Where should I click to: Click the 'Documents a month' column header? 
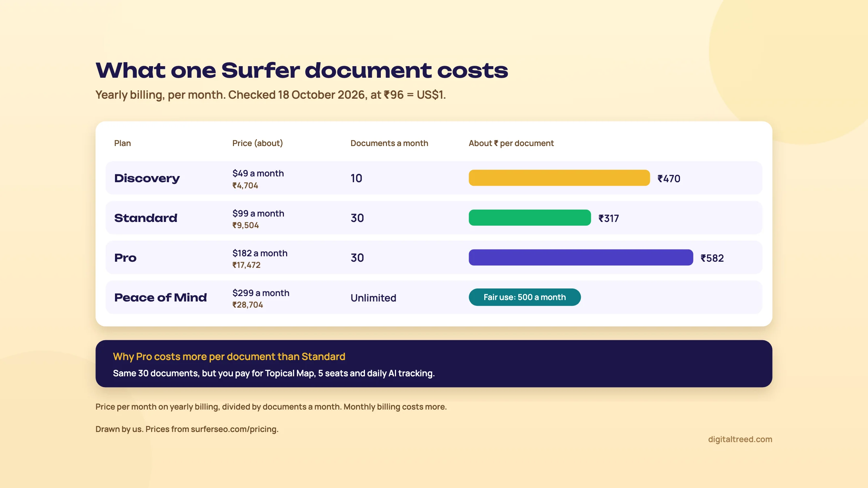tap(389, 143)
